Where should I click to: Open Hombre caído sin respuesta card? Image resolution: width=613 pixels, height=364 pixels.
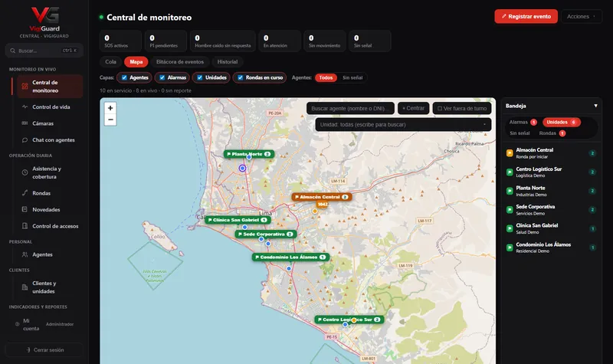click(223, 41)
